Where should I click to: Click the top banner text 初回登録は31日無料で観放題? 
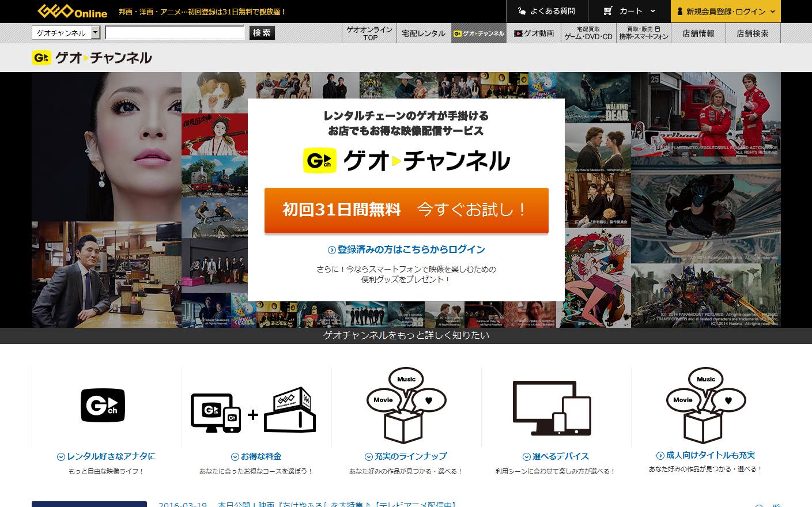coord(202,12)
